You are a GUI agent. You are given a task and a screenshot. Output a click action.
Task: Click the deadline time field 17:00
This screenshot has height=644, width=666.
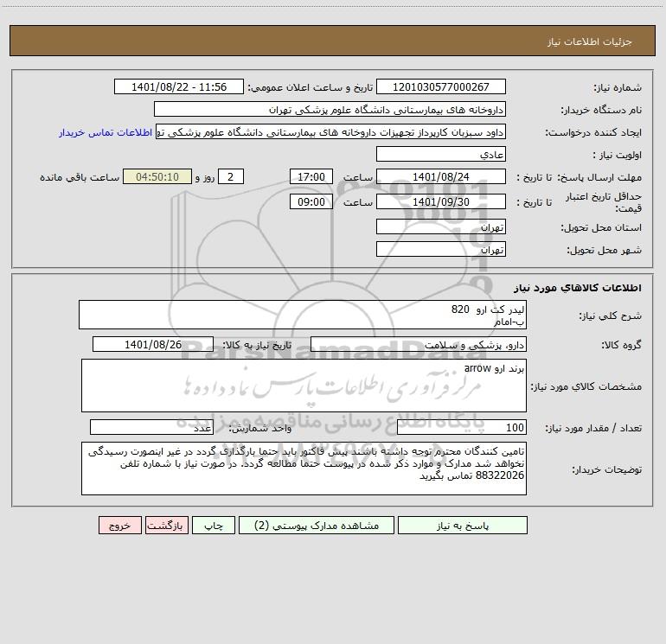click(x=311, y=176)
